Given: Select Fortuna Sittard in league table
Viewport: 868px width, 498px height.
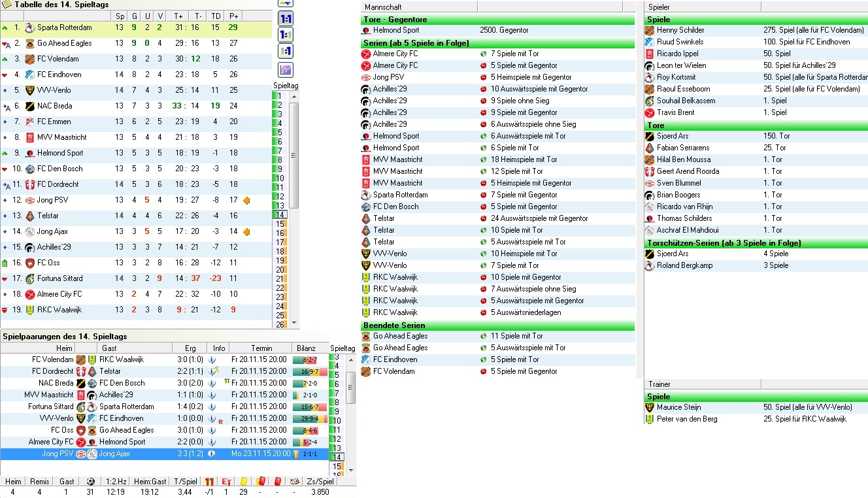Looking at the screenshot, I should 136,278.
